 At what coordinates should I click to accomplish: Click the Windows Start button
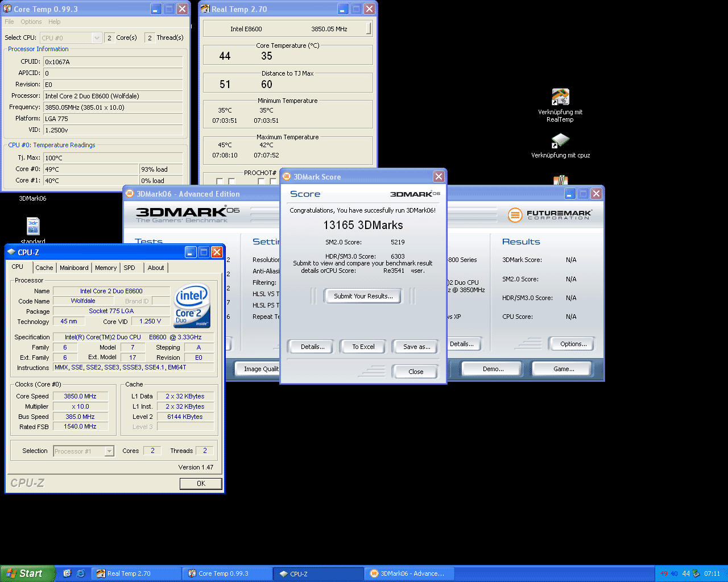(x=28, y=573)
